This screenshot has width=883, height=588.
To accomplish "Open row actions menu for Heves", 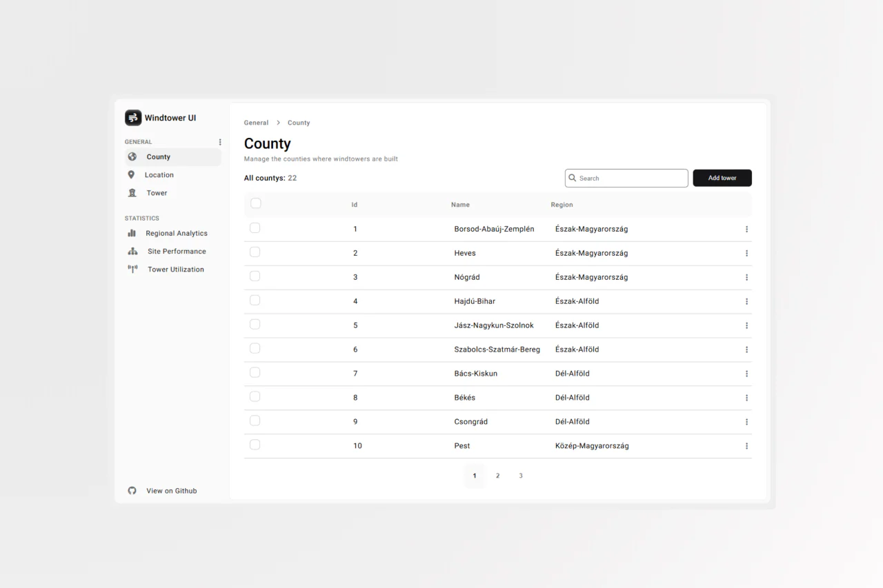I will click(x=746, y=253).
